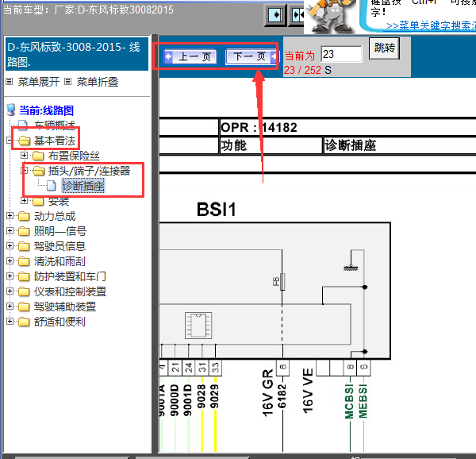Click folder icon next to 舒适和便利
476x459 pixels.
point(24,322)
